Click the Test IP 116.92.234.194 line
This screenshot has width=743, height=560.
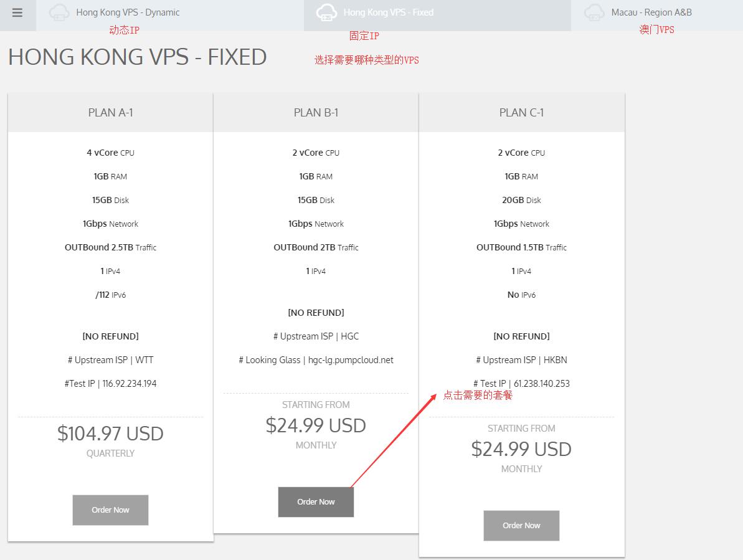click(110, 384)
